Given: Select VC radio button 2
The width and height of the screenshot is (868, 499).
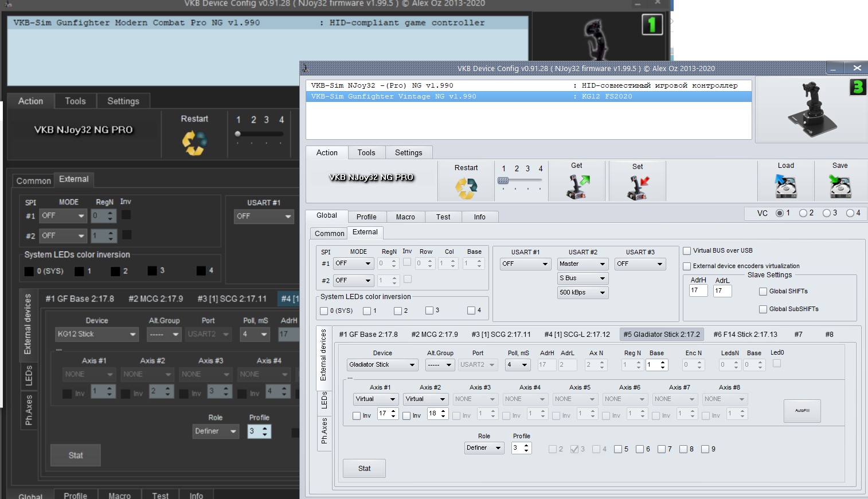Looking at the screenshot, I should tap(803, 213).
